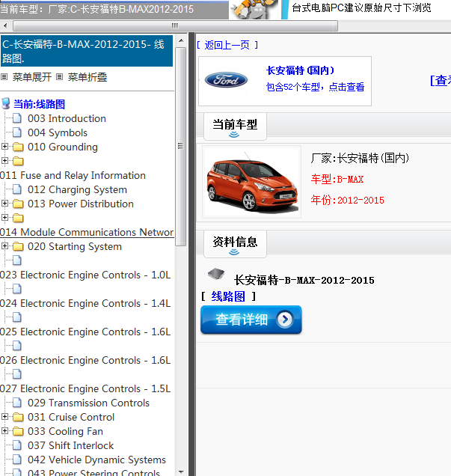Select 023 Electronic Engine Controls - 1.0L
Image resolution: width=451 pixels, height=476 pixels.
click(x=85, y=275)
